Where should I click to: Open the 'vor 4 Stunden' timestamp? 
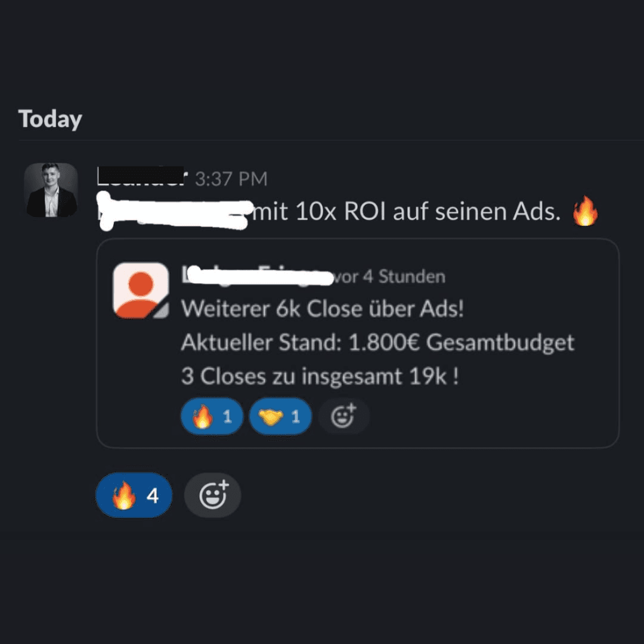click(x=389, y=277)
